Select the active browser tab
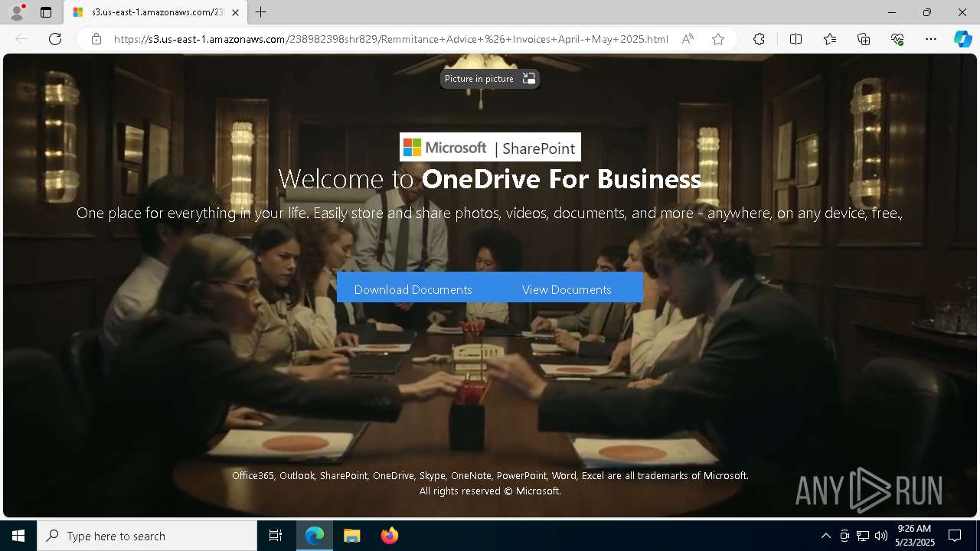 (155, 12)
